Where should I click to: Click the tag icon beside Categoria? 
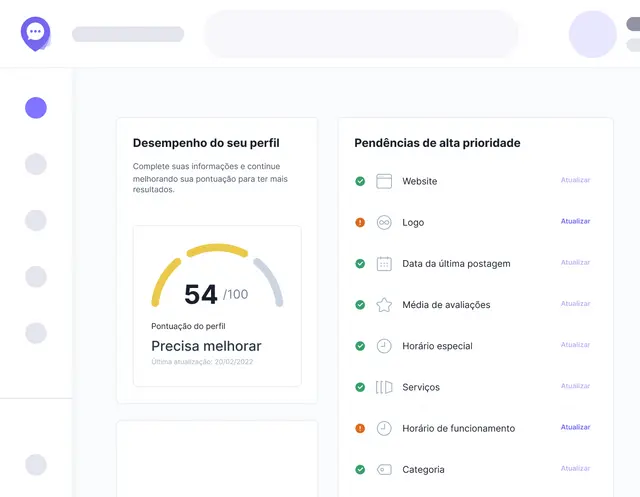(x=384, y=470)
